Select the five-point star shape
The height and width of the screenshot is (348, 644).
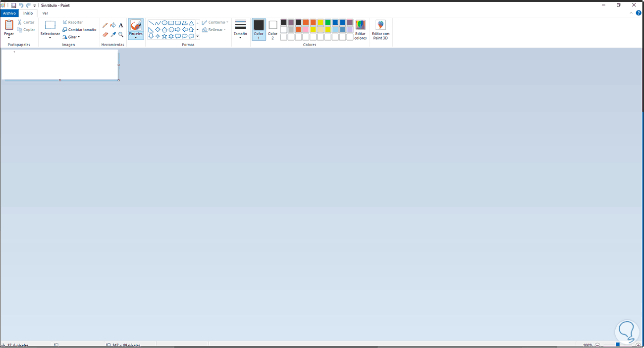coord(164,36)
